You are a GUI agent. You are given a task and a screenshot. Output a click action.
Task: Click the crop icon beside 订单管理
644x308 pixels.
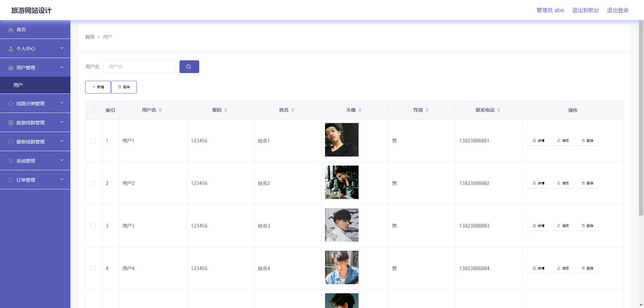tap(11, 180)
